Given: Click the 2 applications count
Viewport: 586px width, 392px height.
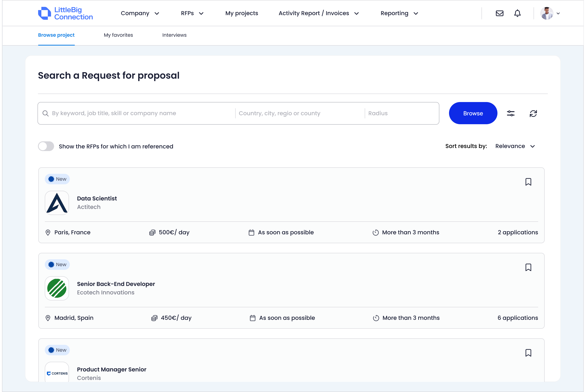Looking at the screenshot, I should tap(518, 232).
